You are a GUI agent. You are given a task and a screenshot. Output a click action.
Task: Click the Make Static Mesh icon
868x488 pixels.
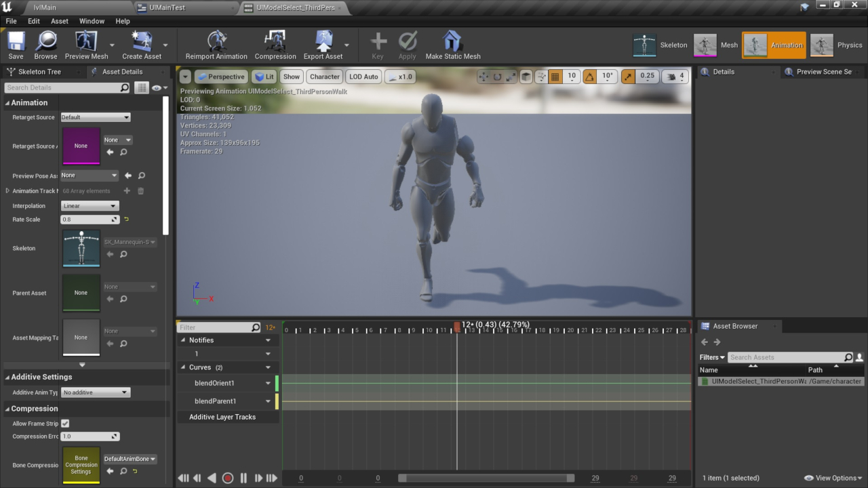click(452, 42)
